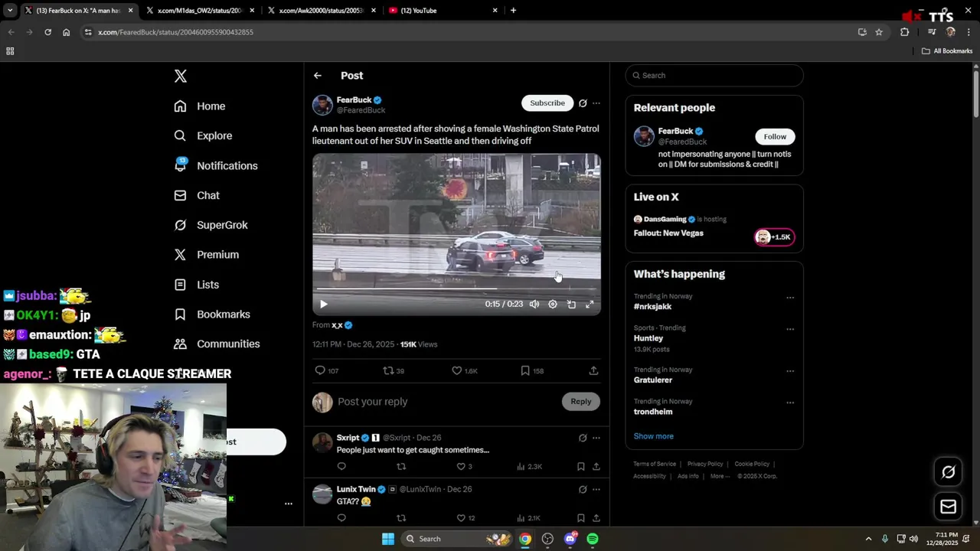Open more options on Lunix Twin's reply
Image resolution: width=980 pixels, height=551 pixels.
pos(596,489)
